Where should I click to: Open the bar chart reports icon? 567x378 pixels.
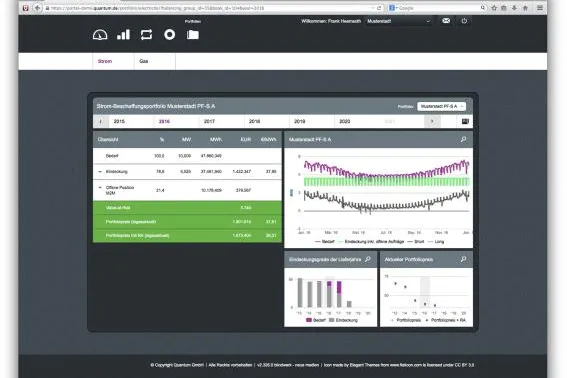coord(123,35)
